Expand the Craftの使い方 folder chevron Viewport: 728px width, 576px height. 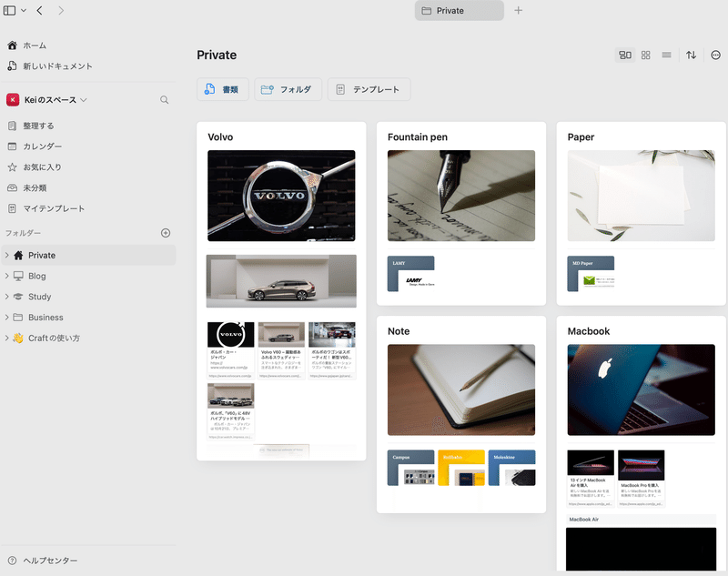6,338
